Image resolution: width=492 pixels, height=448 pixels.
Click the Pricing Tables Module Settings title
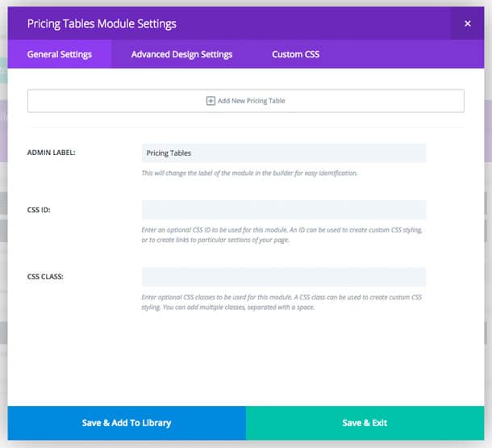coord(102,24)
